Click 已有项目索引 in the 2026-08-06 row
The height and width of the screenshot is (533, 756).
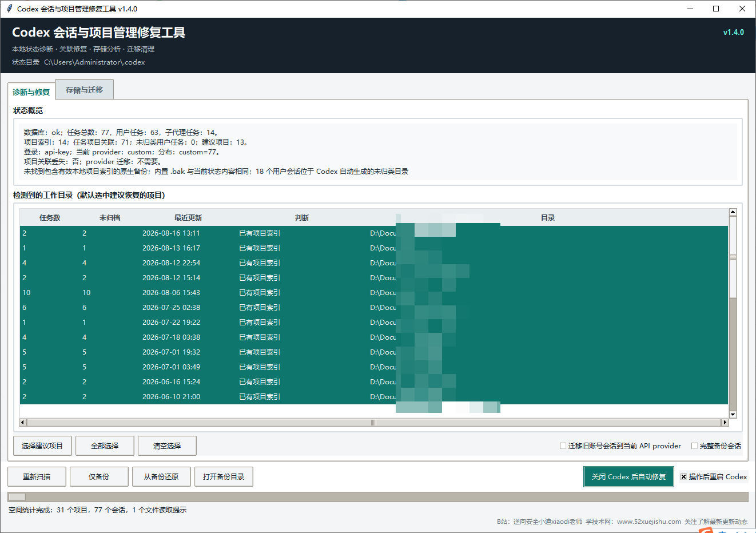tap(260, 293)
